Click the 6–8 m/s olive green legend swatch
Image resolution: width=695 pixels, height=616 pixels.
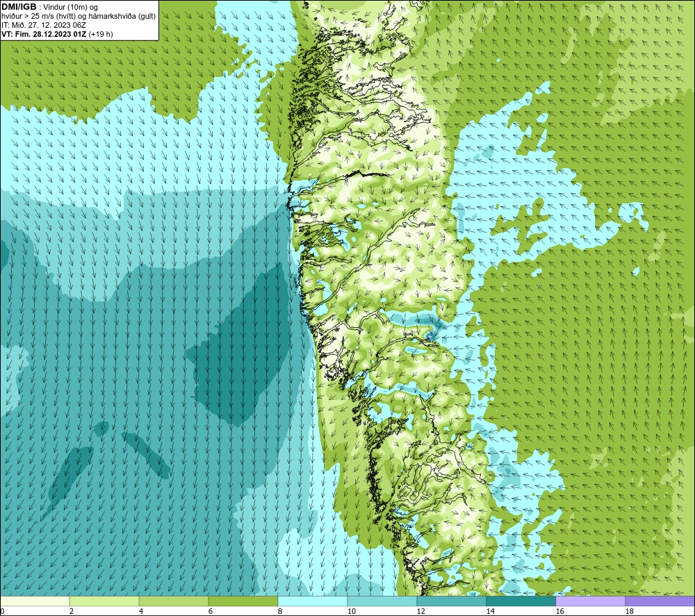[243, 601]
